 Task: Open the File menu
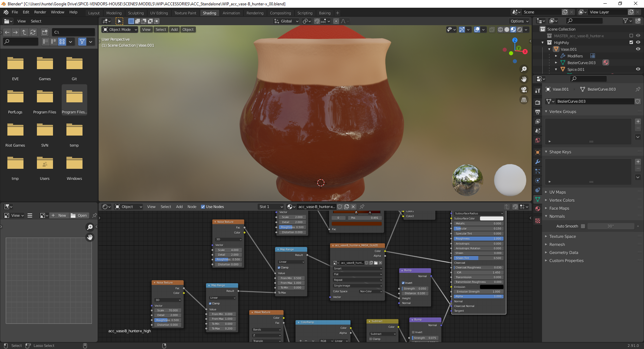pyautogui.click(x=15, y=12)
